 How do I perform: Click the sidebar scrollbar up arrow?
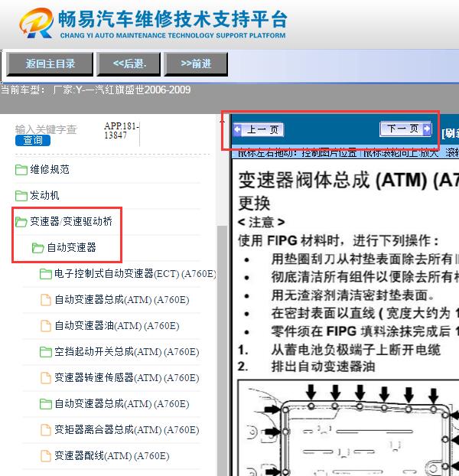click(x=222, y=121)
